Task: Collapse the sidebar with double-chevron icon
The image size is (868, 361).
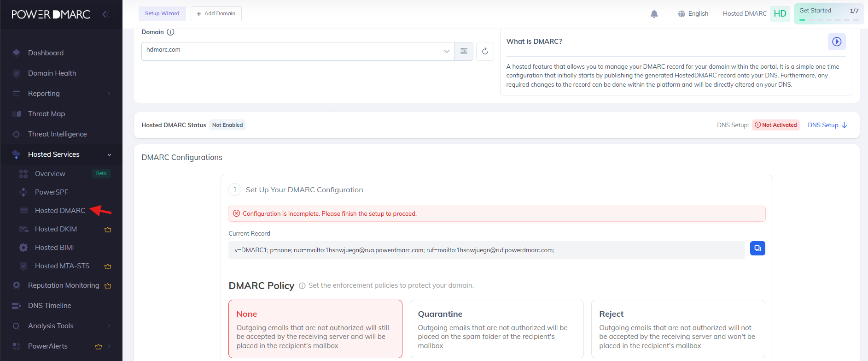Action: coord(105,14)
